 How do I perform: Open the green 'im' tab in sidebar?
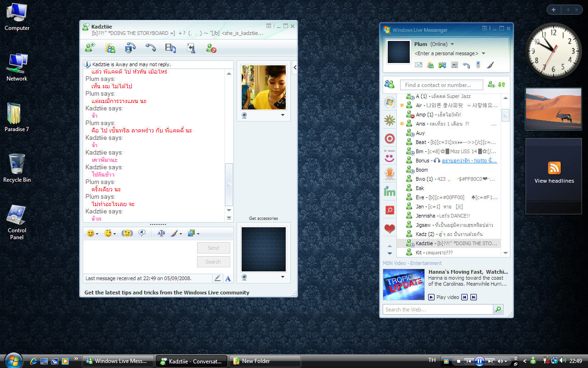point(390,192)
